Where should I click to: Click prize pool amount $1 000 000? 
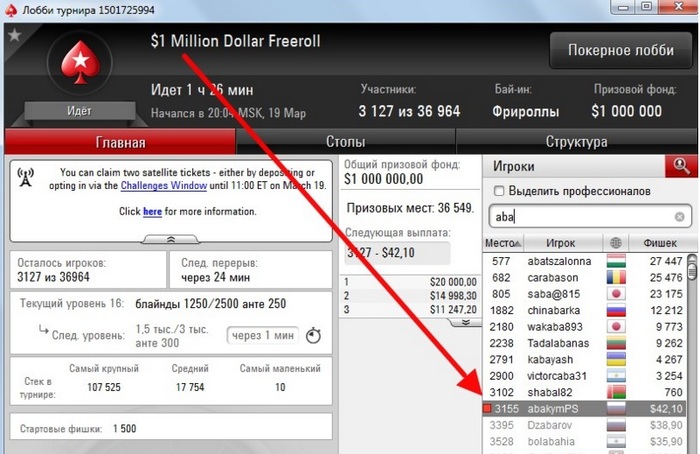click(626, 111)
